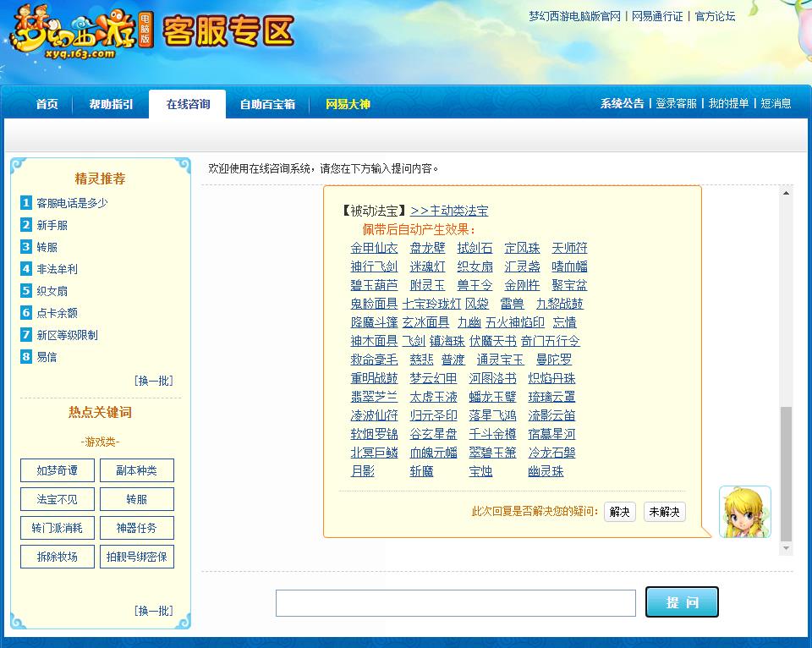This screenshot has height=648, width=812.
Task: Select recommended question 客服电话是多少
Action: pos(72,203)
